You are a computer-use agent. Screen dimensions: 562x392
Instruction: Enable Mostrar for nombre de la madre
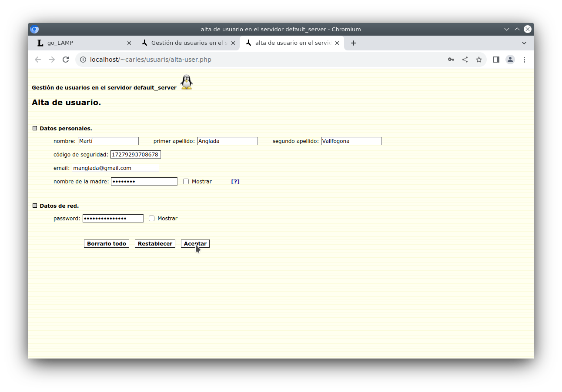186,182
